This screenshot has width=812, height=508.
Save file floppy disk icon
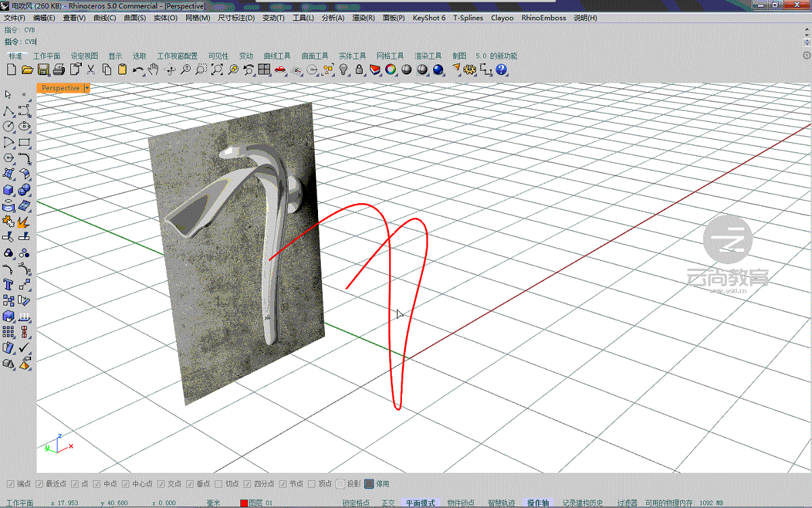tap(43, 69)
